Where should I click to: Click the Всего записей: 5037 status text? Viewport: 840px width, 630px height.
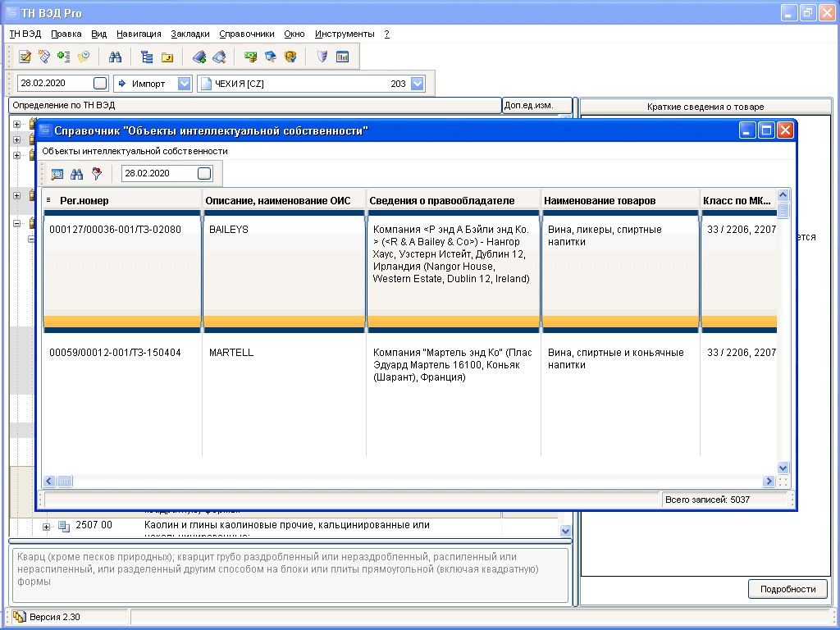tap(707, 500)
